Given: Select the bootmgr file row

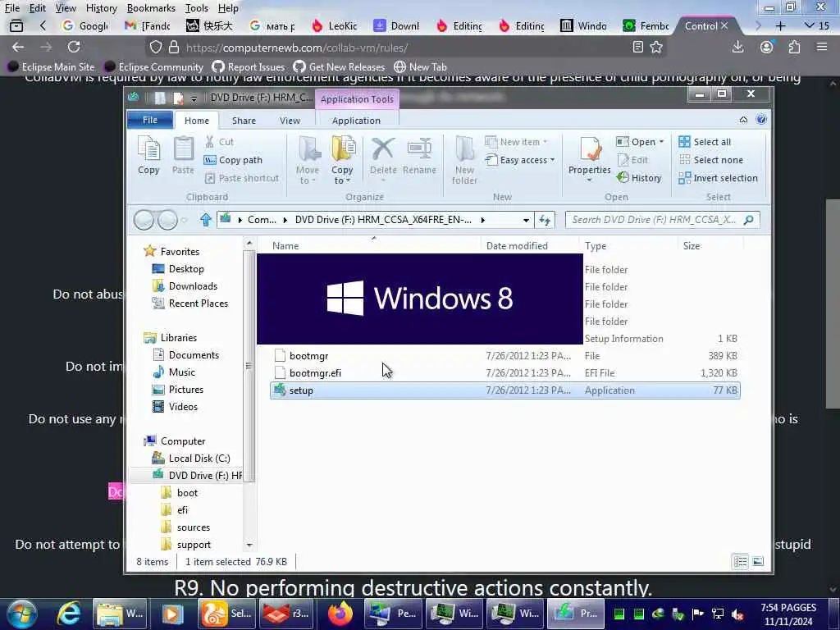Looking at the screenshot, I should pos(505,356).
